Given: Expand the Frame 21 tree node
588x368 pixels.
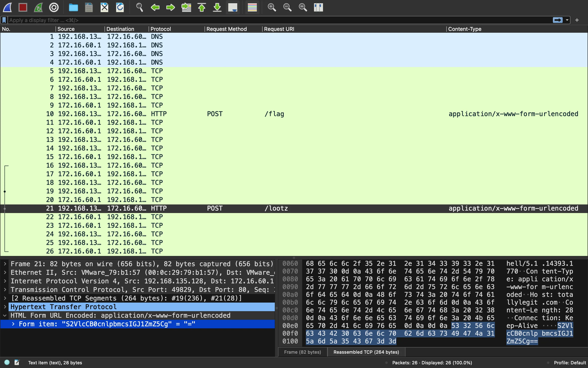Looking at the screenshot, I should click(x=5, y=264).
